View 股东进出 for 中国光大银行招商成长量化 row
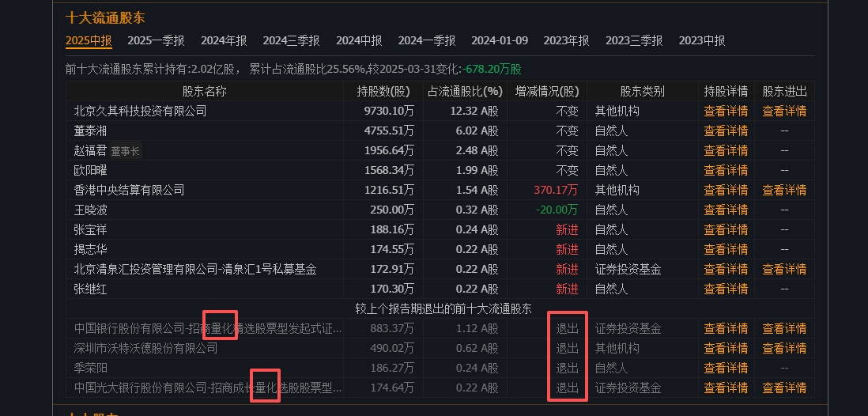The width and height of the screenshot is (868, 416). (784, 388)
